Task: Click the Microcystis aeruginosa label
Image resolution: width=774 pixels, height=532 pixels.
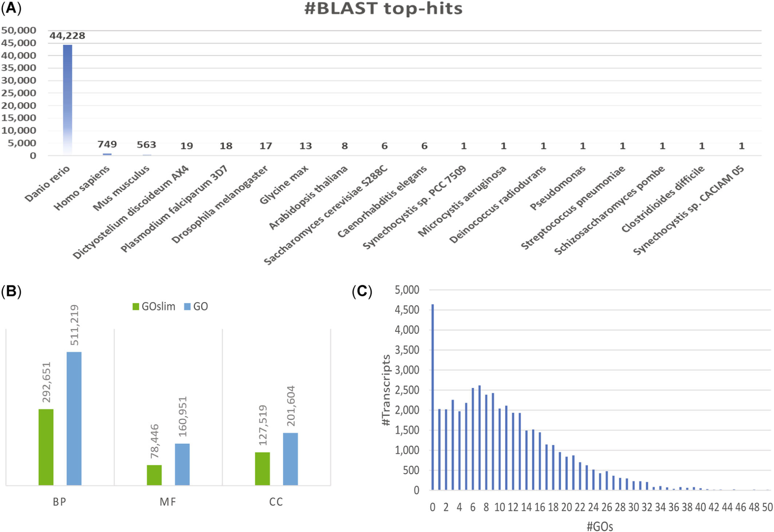Action: pyautogui.click(x=462, y=201)
